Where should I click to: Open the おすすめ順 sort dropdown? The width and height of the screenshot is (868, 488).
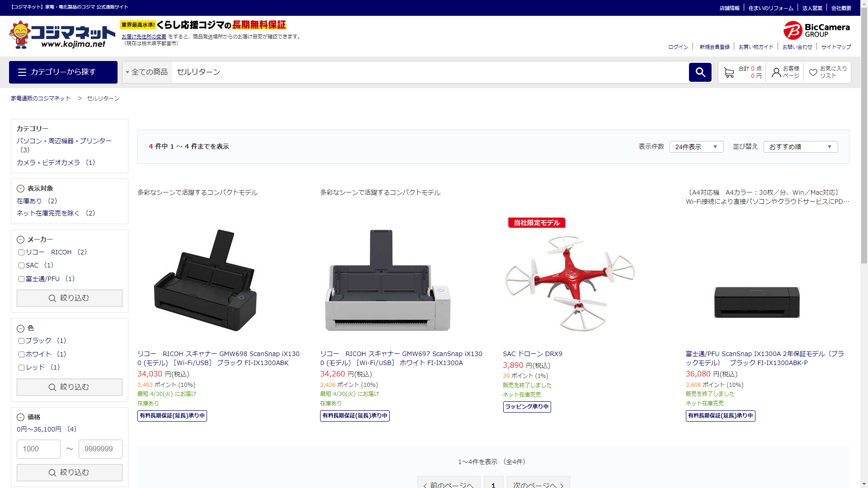tap(800, 147)
